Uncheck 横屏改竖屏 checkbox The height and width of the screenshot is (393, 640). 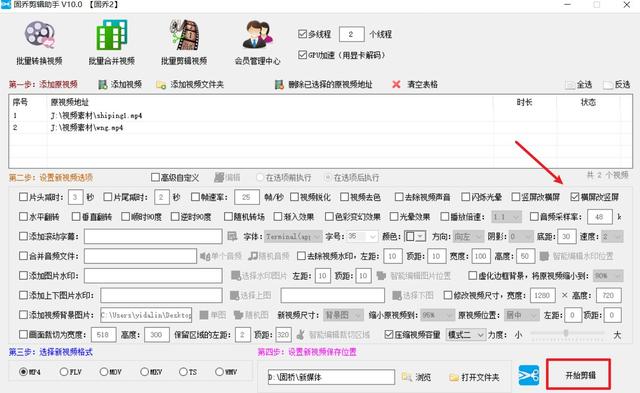[575, 197]
